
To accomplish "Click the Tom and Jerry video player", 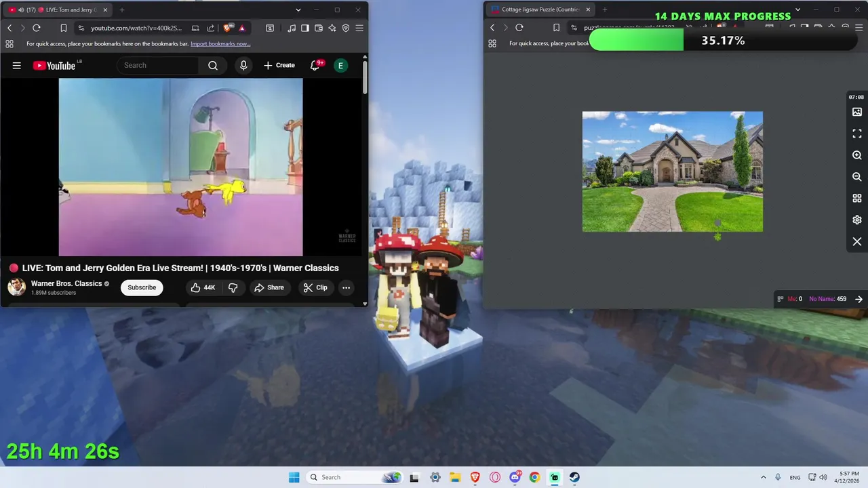I will (x=180, y=167).
